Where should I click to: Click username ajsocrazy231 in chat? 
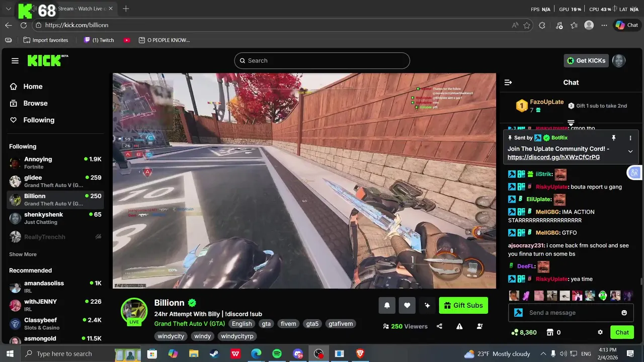(526, 245)
